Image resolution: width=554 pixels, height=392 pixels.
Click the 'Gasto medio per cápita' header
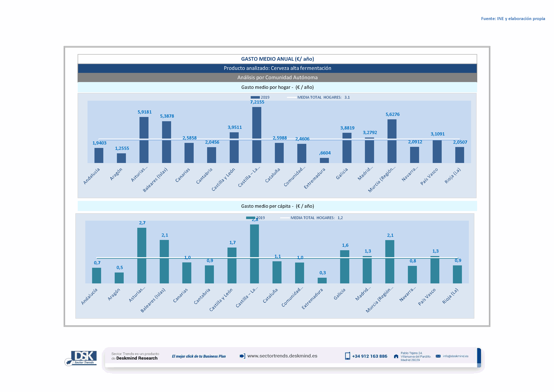(277, 206)
